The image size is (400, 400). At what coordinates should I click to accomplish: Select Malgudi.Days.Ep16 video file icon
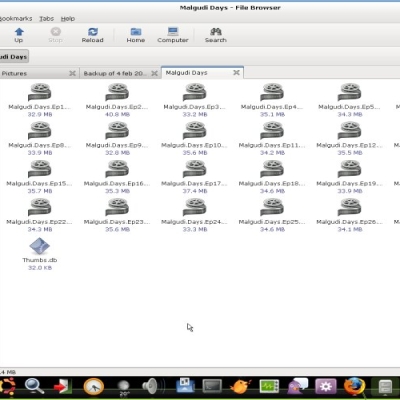point(117,169)
